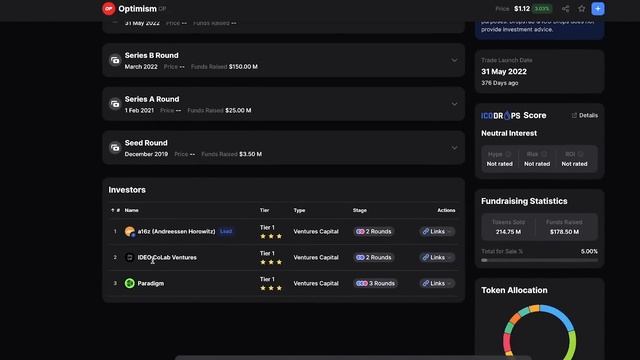640x360 pixels.
Task: Sort investors by Tier column header
Action: pos(264,210)
